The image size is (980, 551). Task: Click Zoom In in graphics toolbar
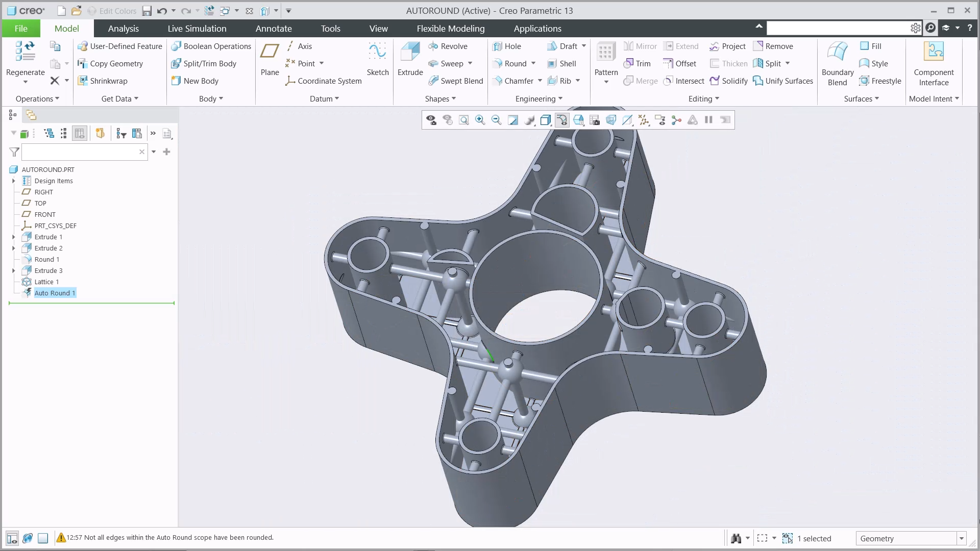tap(480, 120)
